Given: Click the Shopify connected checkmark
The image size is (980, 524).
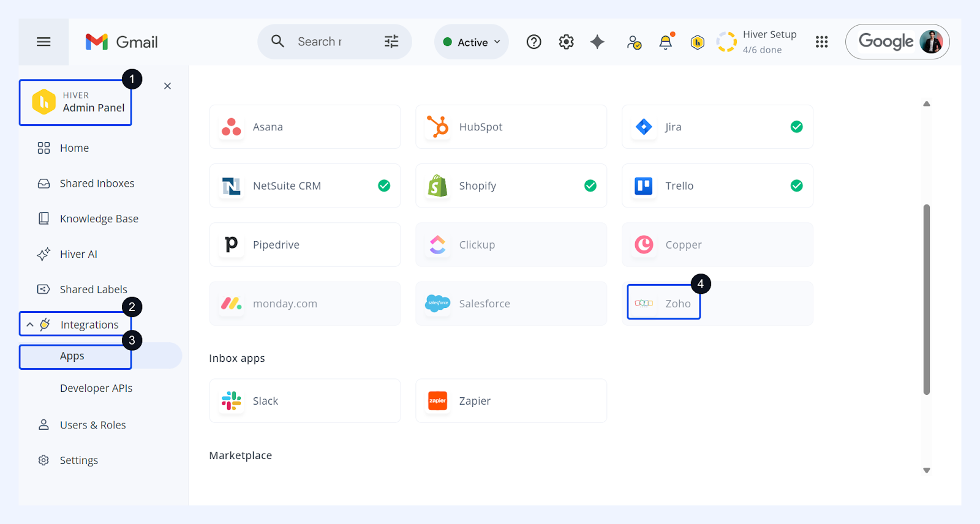Looking at the screenshot, I should [590, 185].
